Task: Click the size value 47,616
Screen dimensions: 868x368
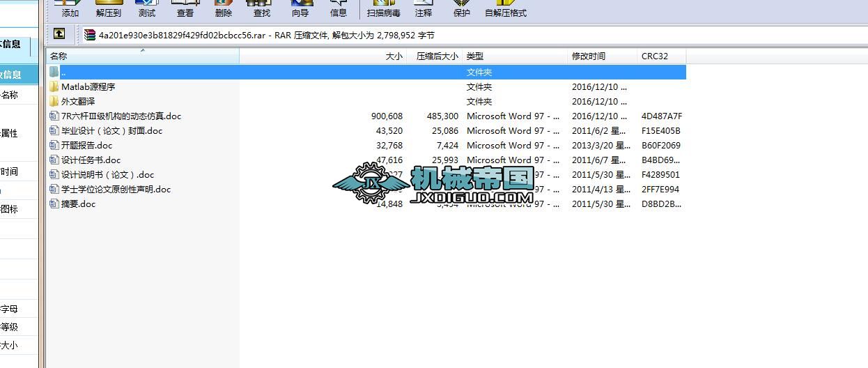Action: click(x=389, y=160)
